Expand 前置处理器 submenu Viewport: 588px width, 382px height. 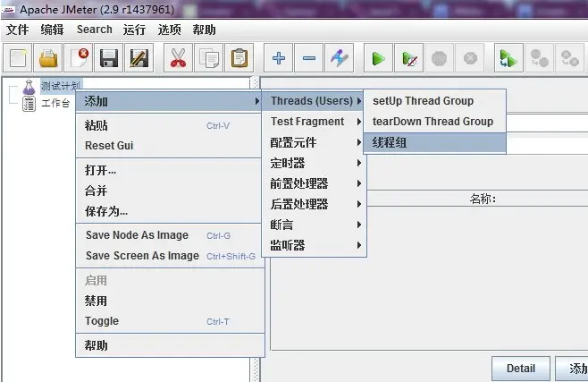click(x=315, y=183)
